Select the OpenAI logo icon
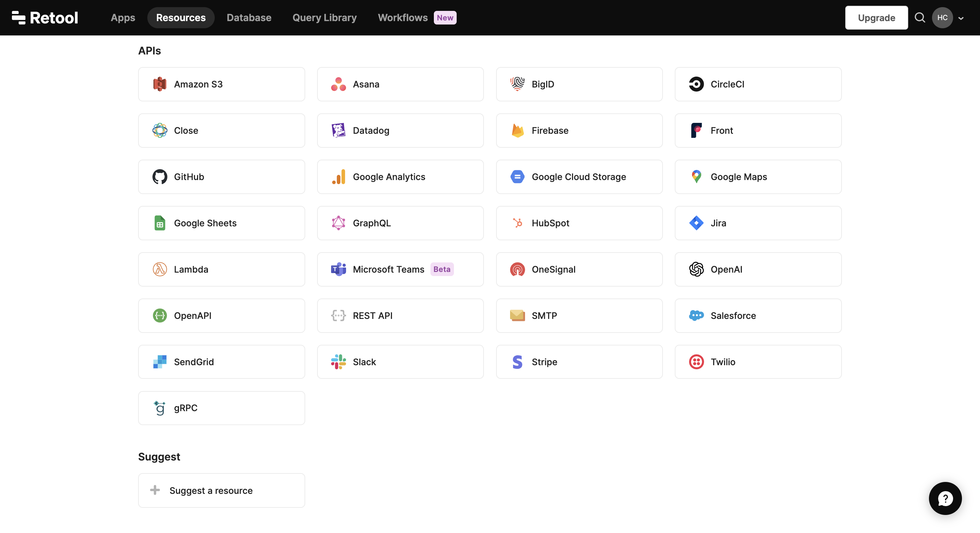The image size is (980, 533). coord(696,269)
